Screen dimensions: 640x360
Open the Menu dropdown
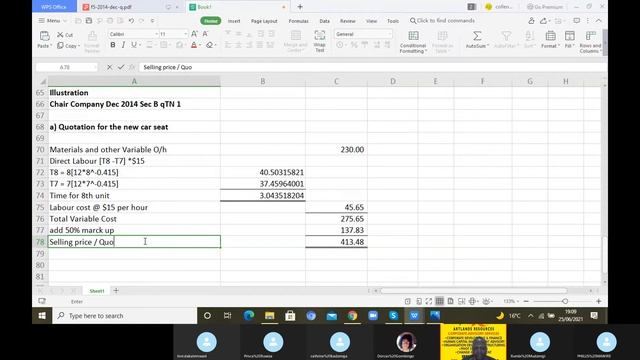[x=52, y=20]
